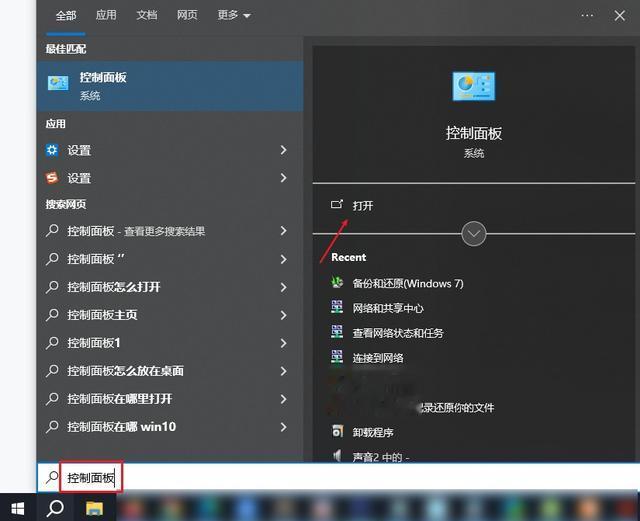Expand arrow for 控制面板主页
Screen dimensions: 640x521
pos(284,315)
